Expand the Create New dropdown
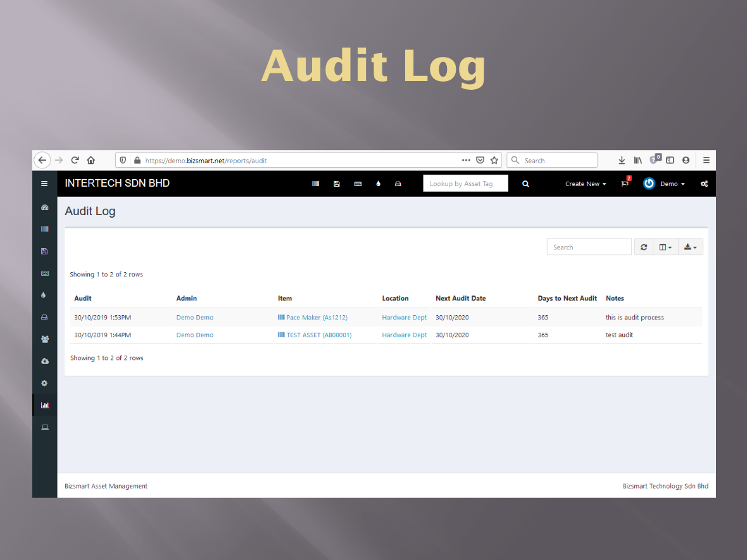 tap(586, 184)
